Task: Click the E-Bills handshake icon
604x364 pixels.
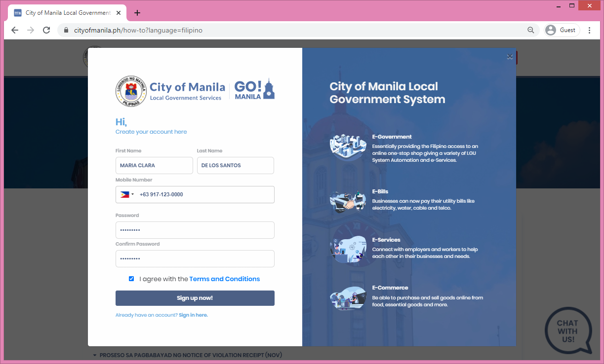Action: coord(348,201)
